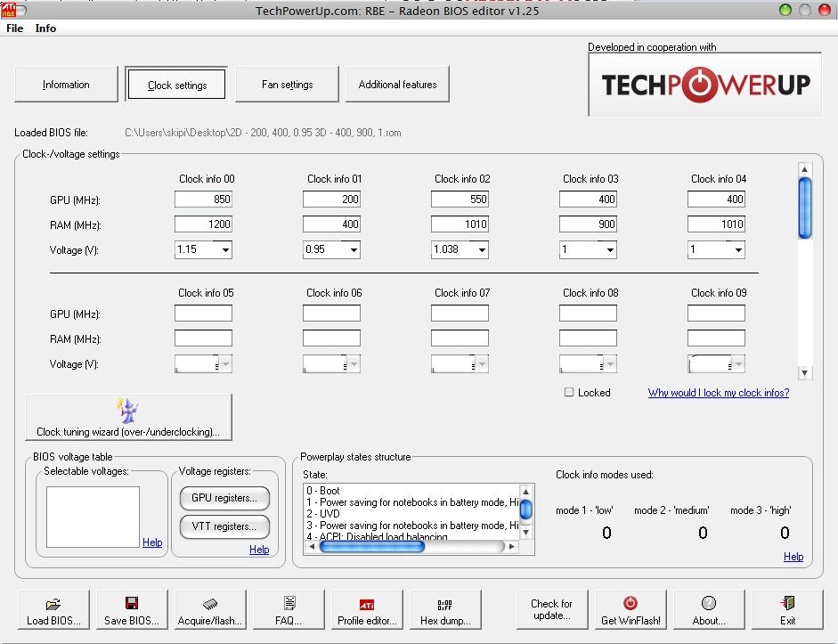This screenshot has width=838, height=644.
Task: Open Help link under Voltage registers
Action: click(x=259, y=550)
